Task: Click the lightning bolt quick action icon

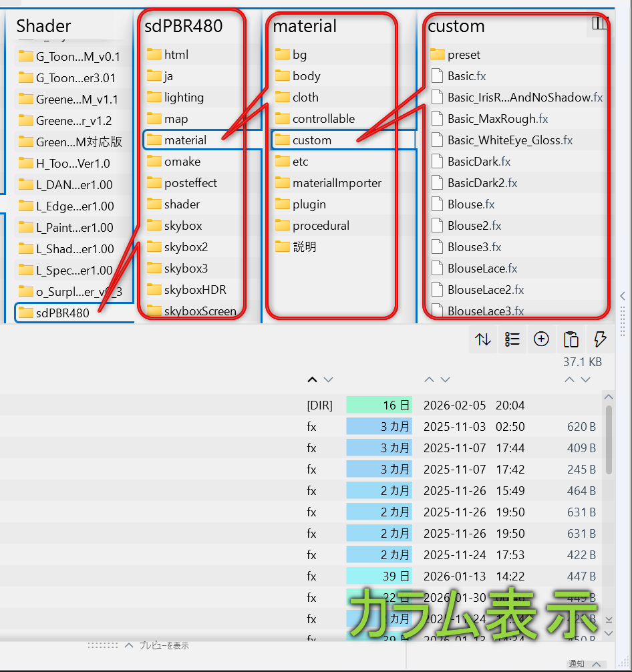Action: [x=599, y=339]
